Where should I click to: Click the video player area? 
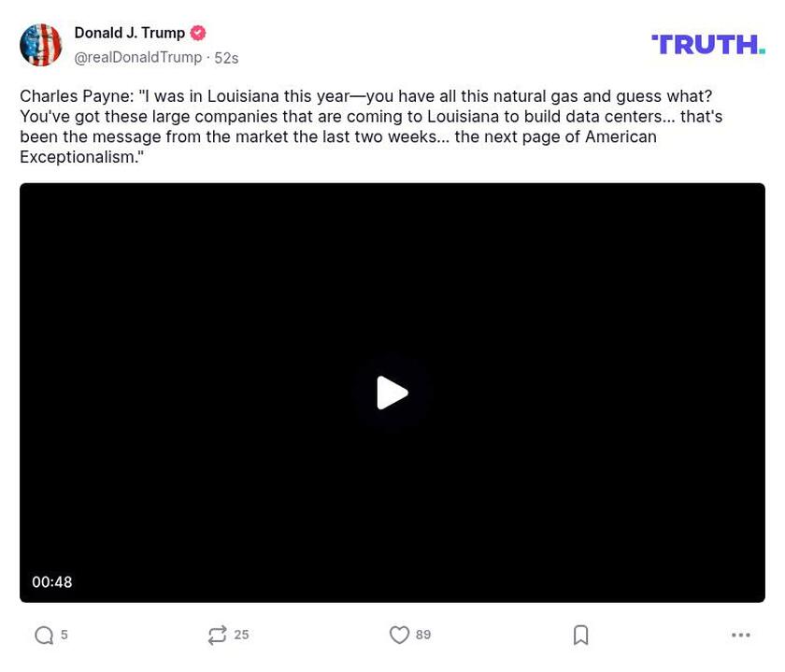(392, 393)
